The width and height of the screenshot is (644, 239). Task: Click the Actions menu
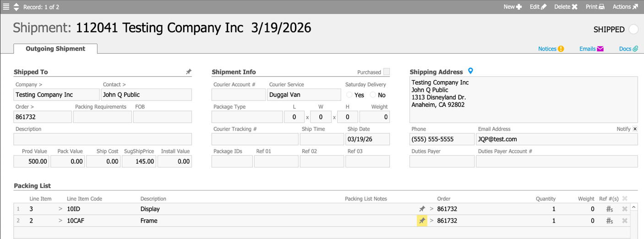click(x=625, y=7)
